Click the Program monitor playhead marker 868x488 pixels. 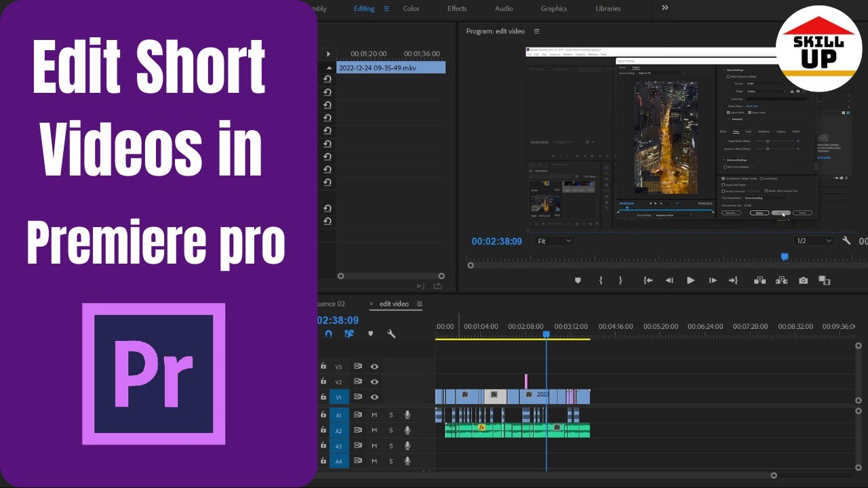[x=785, y=257]
